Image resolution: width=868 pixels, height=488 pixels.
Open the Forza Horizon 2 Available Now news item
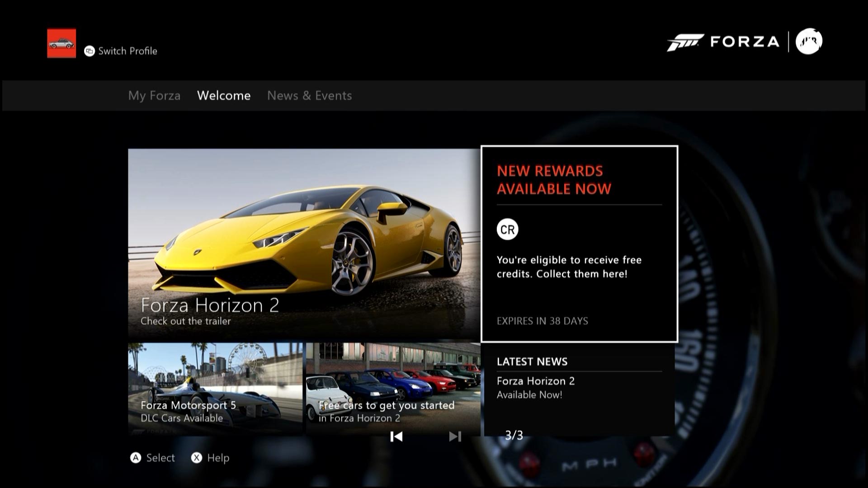[x=536, y=388]
